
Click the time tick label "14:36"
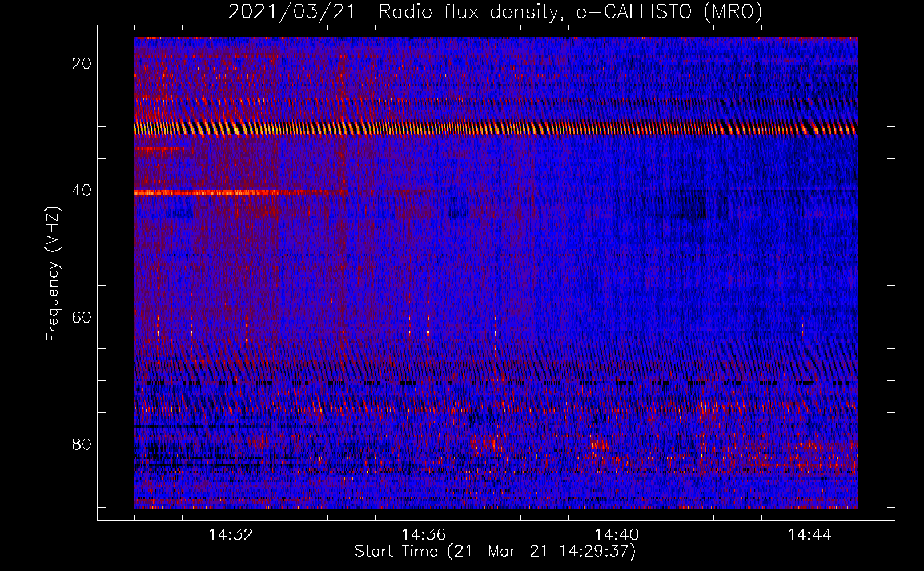click(x=424, y=535)
